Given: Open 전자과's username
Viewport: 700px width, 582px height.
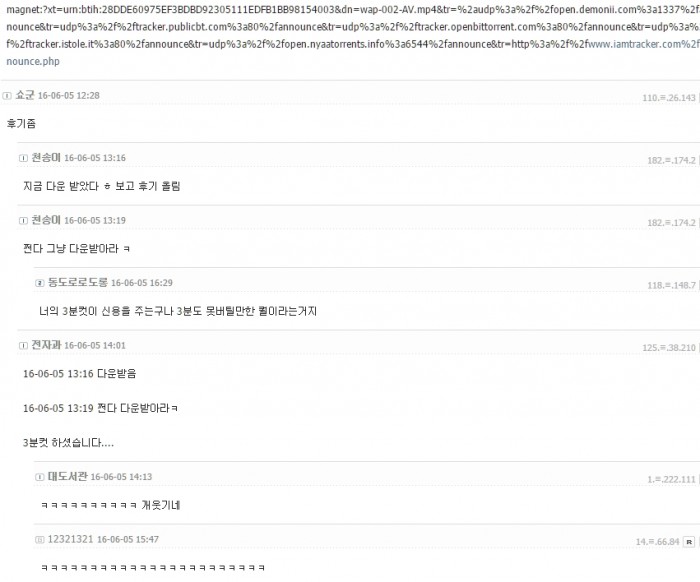Looking at the screenshot, I should point(46,345).
